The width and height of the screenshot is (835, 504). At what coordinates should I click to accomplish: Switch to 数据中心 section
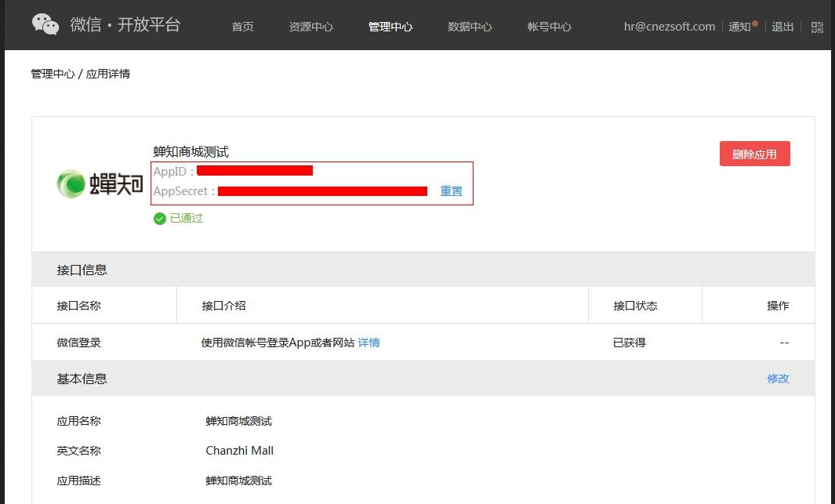click(470, 27)
